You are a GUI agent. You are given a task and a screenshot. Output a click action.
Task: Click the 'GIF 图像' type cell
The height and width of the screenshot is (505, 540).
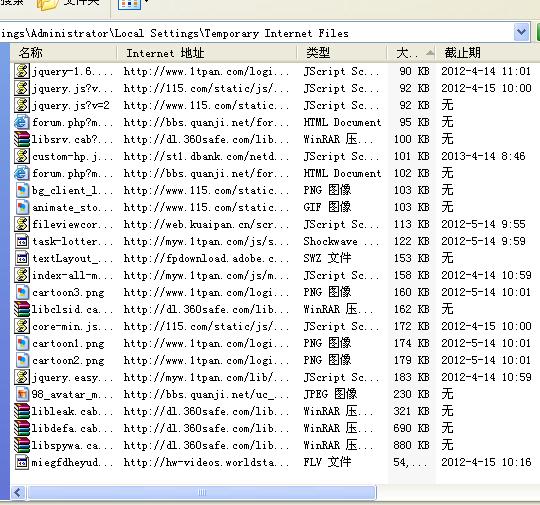327,207
